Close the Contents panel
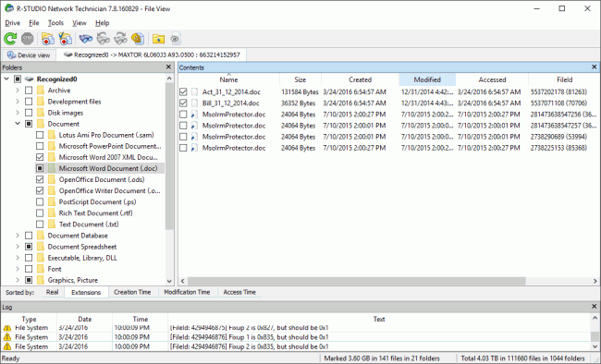This screenshot has width=601, height=364. [x=595, y=67]
